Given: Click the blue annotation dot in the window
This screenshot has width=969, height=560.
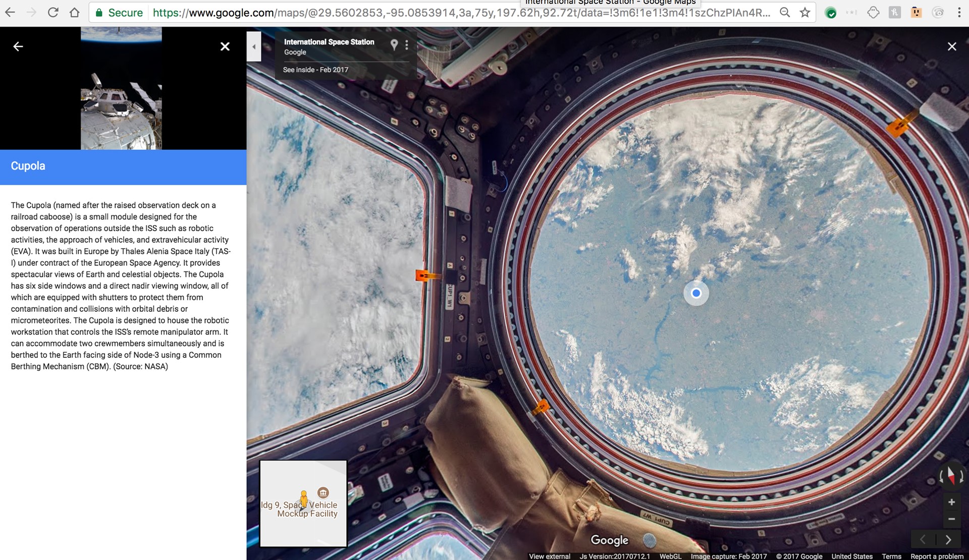Looking at the screenshot, I should (x=696, y=293).
